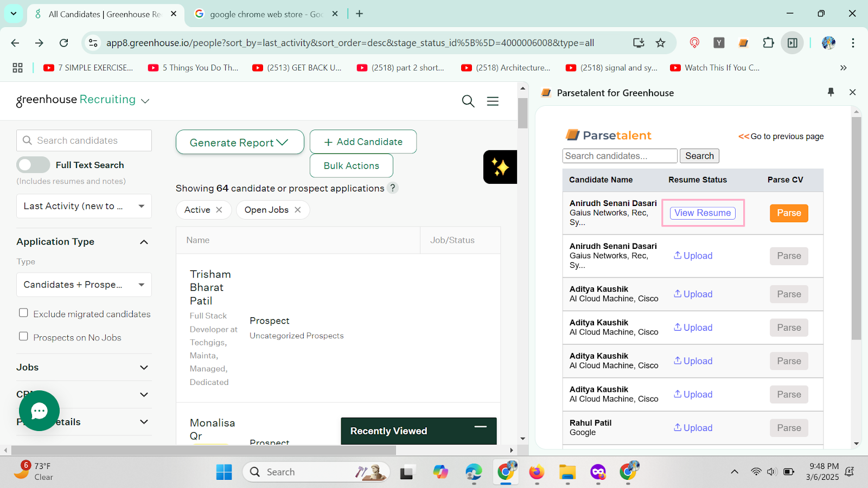Click the Y extension icon
Viewport: 868px width, 488px height.
(719, 43)
